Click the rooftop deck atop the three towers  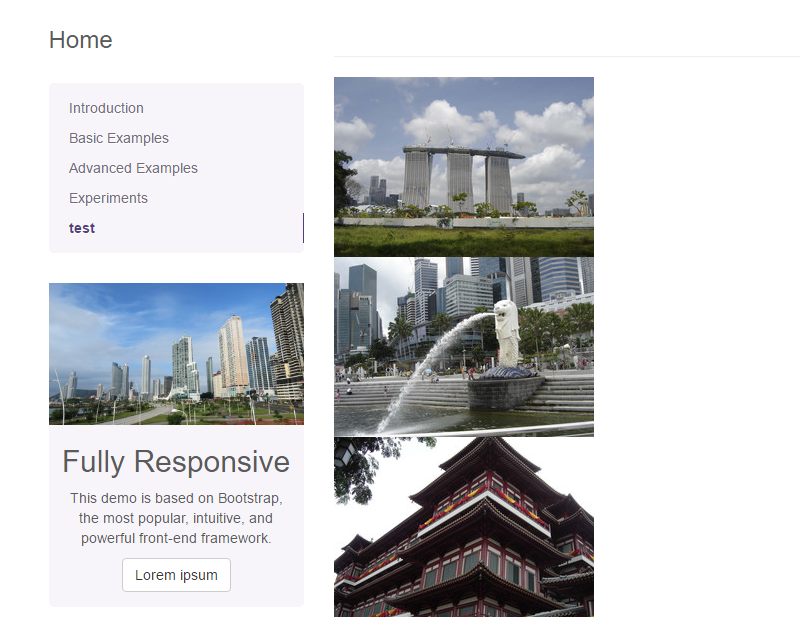(x=463, y=152)
